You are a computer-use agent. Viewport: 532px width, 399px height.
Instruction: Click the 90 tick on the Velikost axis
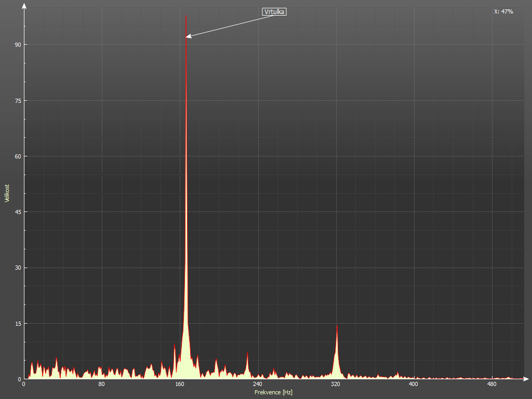[18, 45]
